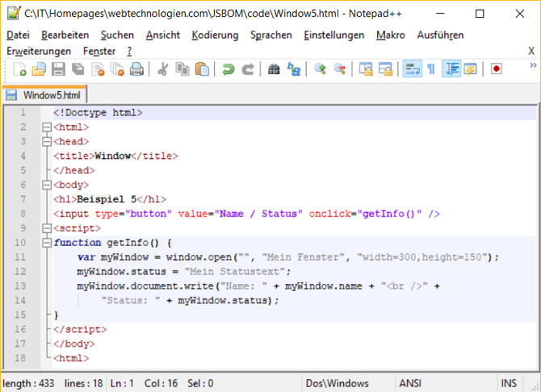Zoom in using the magnifier plus icon
541x392 pixels.
(320, 69)
